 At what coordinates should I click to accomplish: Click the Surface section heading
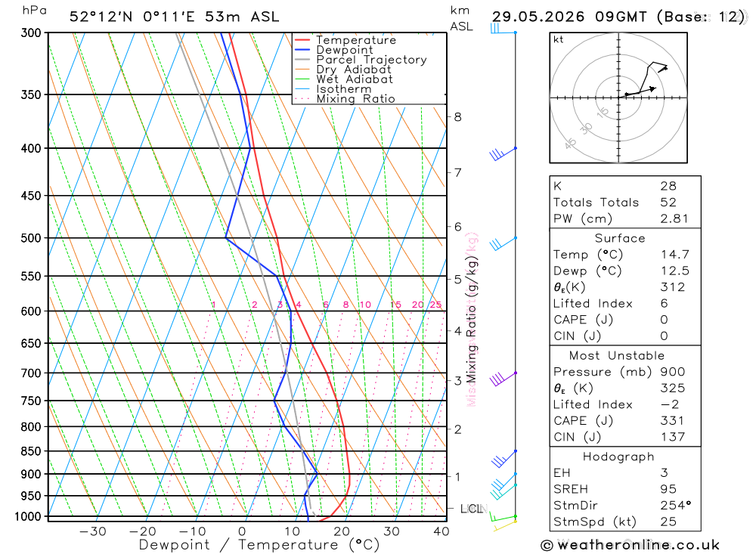coord(620,238)
